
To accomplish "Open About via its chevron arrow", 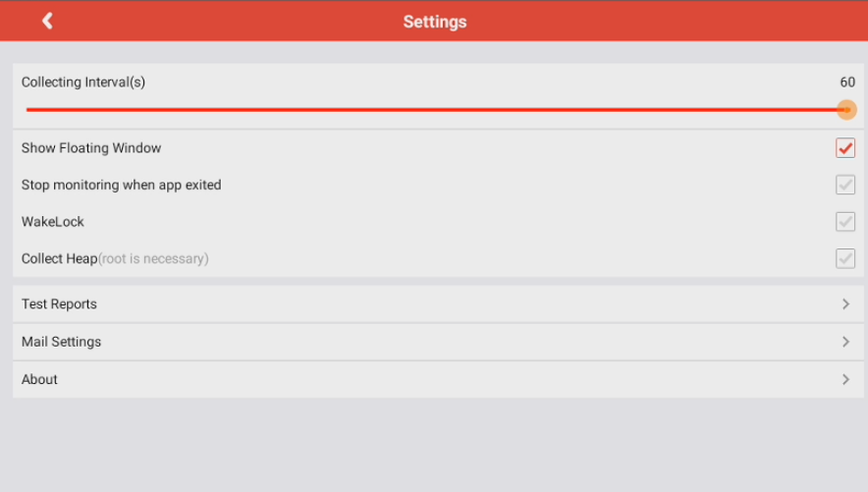I will pos(845,379).
